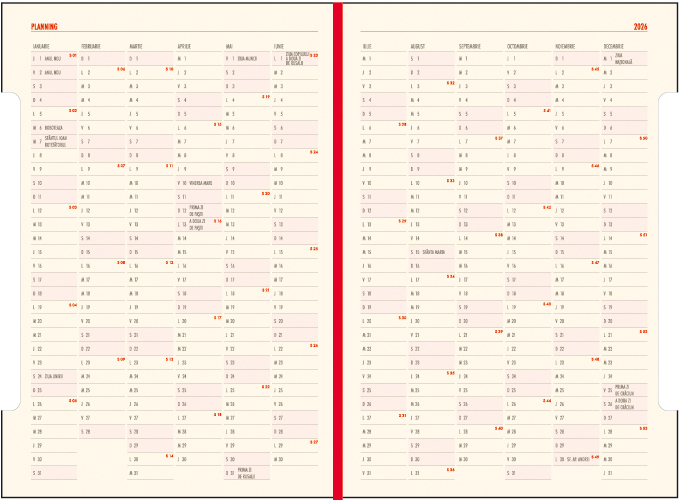Click the February 28 day row
The width and height of the screenshot is (679, 500).
(102, 431)
